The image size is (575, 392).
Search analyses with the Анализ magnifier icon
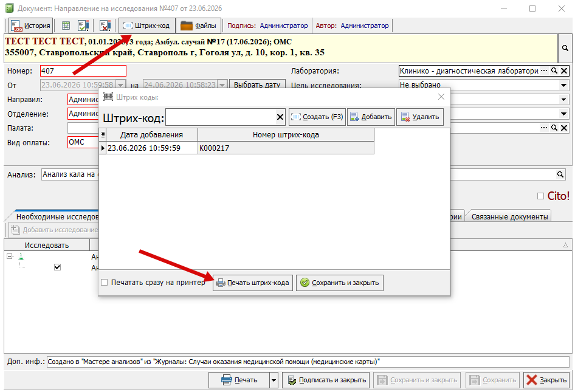point(560,174)
